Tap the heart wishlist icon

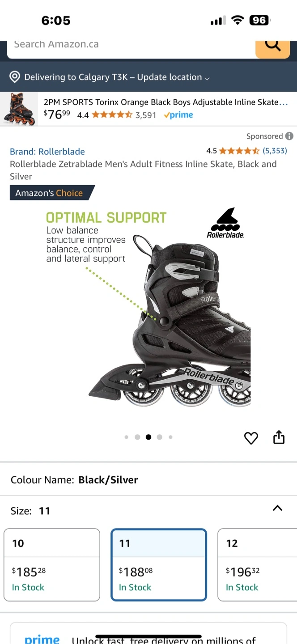point(251,438)
